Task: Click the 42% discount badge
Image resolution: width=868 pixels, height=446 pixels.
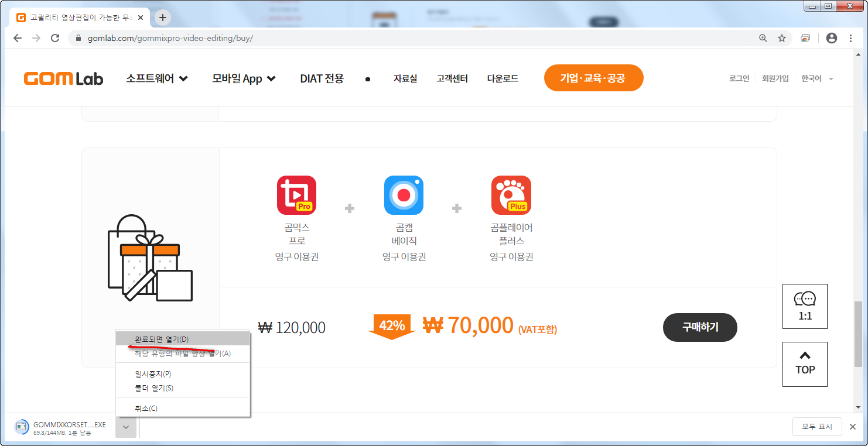Action: click(392, 327)
